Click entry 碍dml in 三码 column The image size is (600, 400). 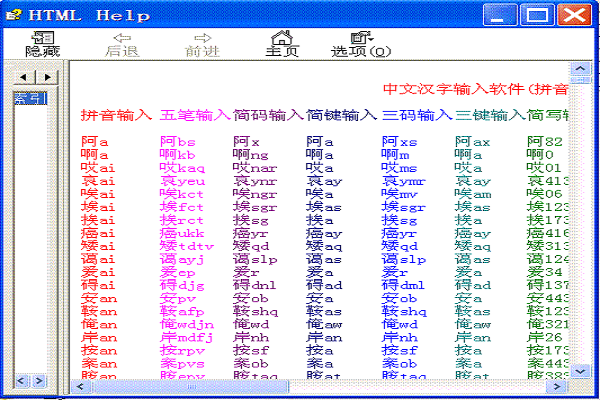pos(403,285)
